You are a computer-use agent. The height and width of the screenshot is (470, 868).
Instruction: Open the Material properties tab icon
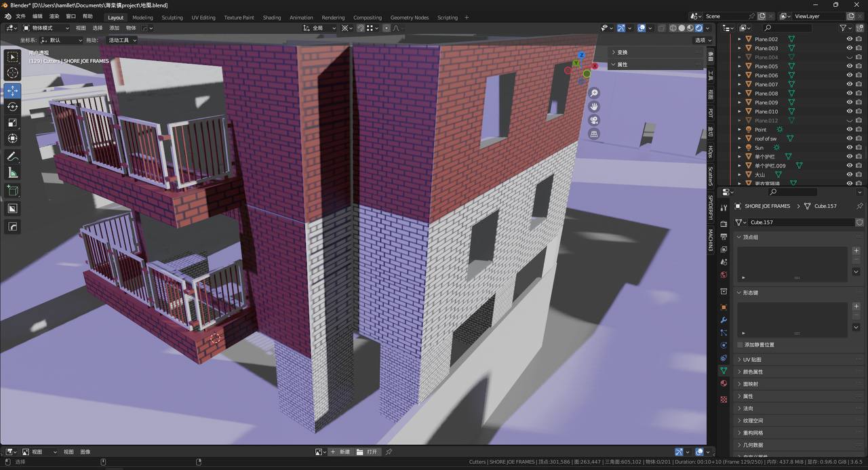(724, 384)
